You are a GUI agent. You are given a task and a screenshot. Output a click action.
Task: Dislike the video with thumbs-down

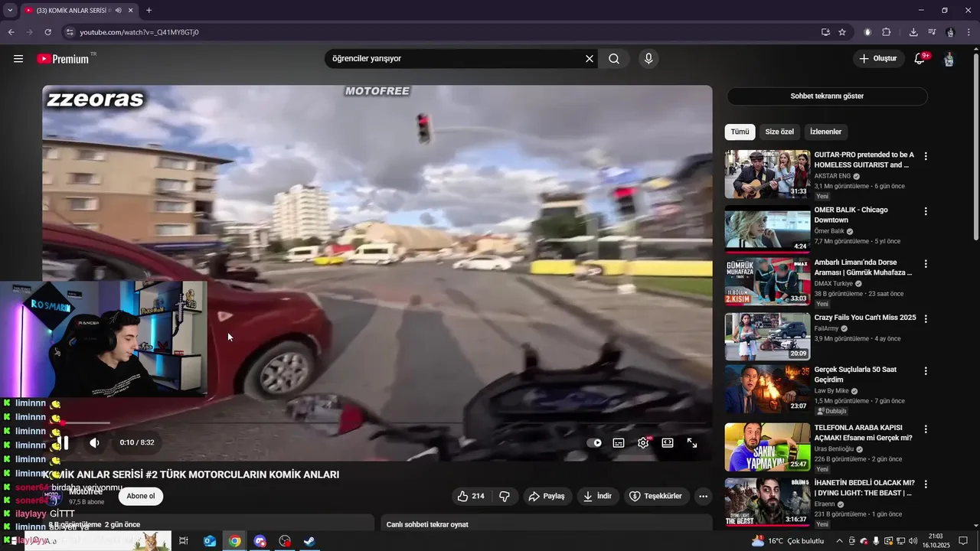point(505,496)
